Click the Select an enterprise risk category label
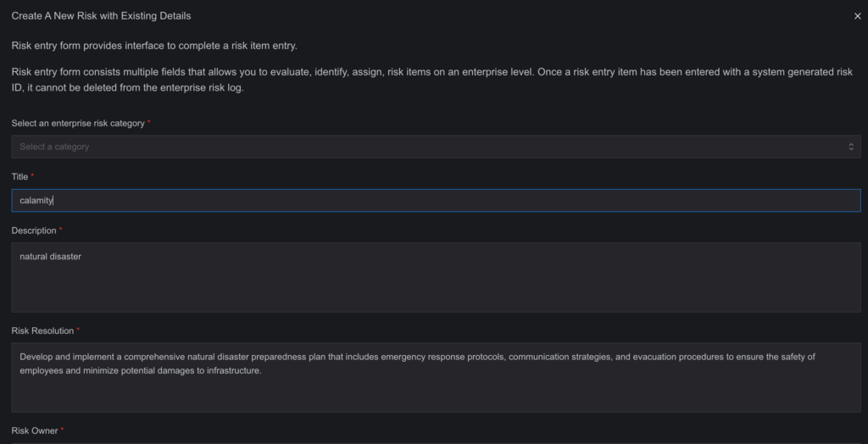 78,123
